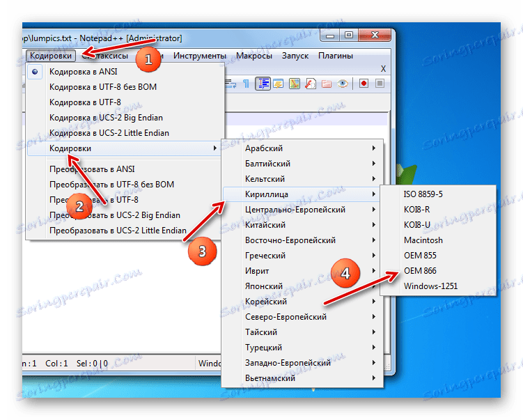Select the KOI8-U encoding

click(438, 225)
